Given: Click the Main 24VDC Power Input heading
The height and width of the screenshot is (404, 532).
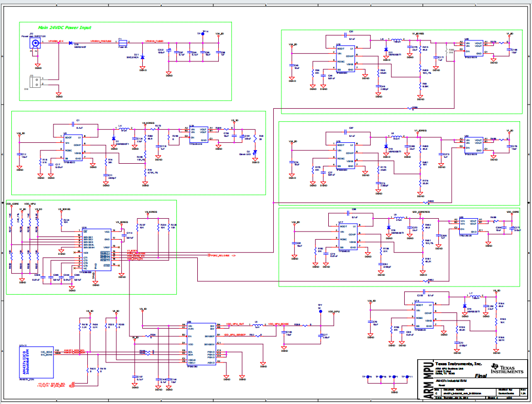Looking at the screenshot, I should [x=65, y=27].
